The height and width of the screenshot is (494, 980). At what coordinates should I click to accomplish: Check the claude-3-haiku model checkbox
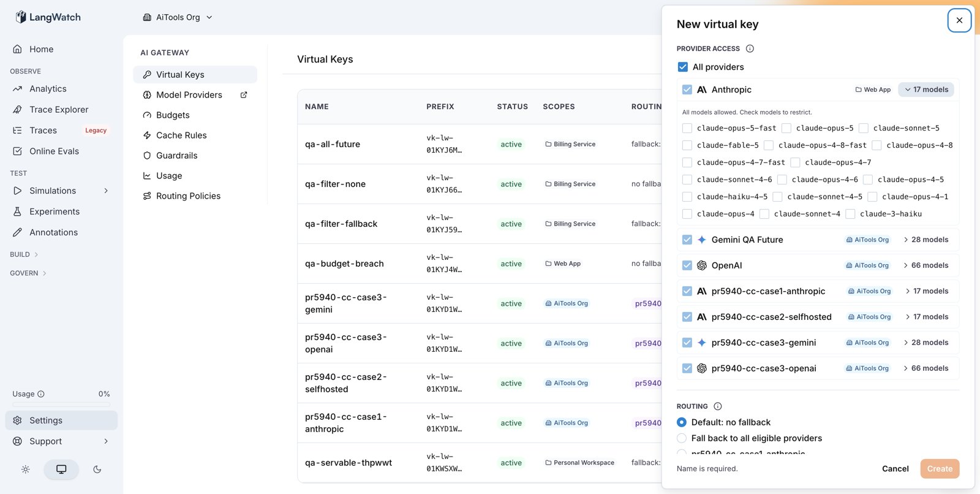[x=850, y=214]
